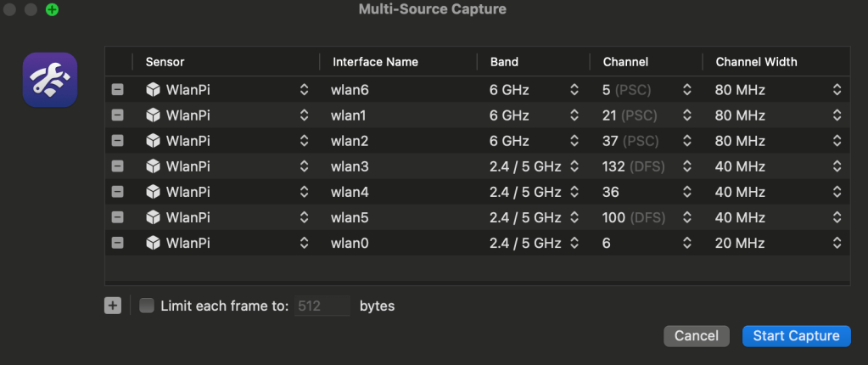Image resolution: width=868 pixels, height=365 pixels.
Task: Remove the wlan1 source with minus button
Action: (118, 115)
